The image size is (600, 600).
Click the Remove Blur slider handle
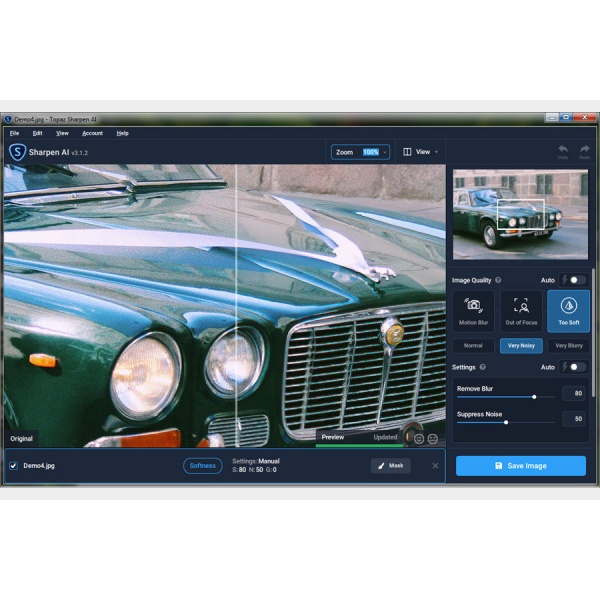tap(534, 397)
